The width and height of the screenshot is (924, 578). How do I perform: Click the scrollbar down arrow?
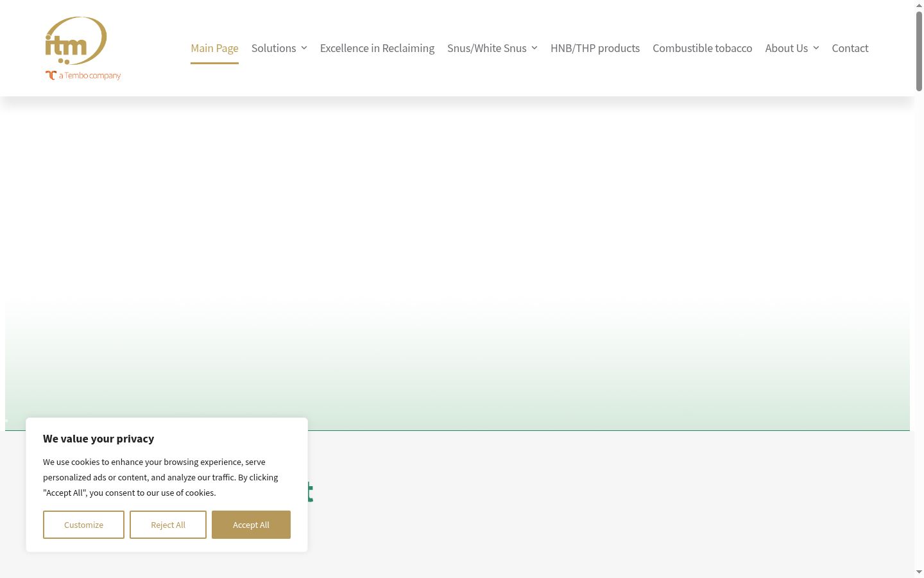coord(919,572)
